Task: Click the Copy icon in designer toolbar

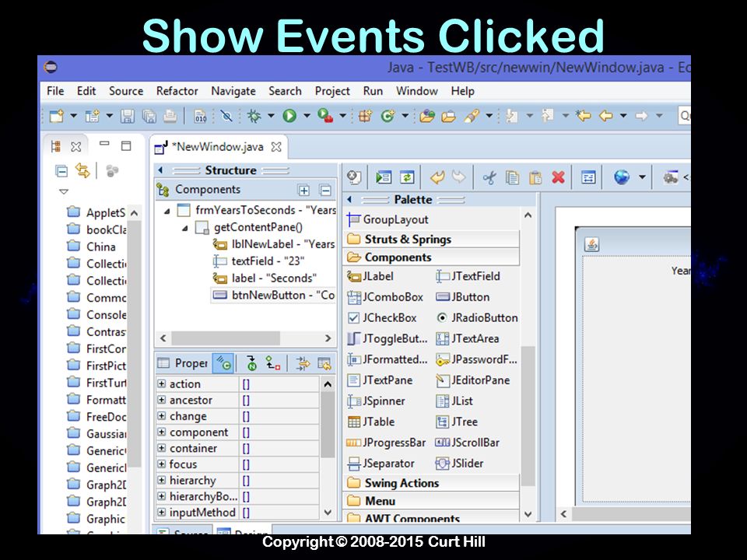Action: [x=512, y=177]
